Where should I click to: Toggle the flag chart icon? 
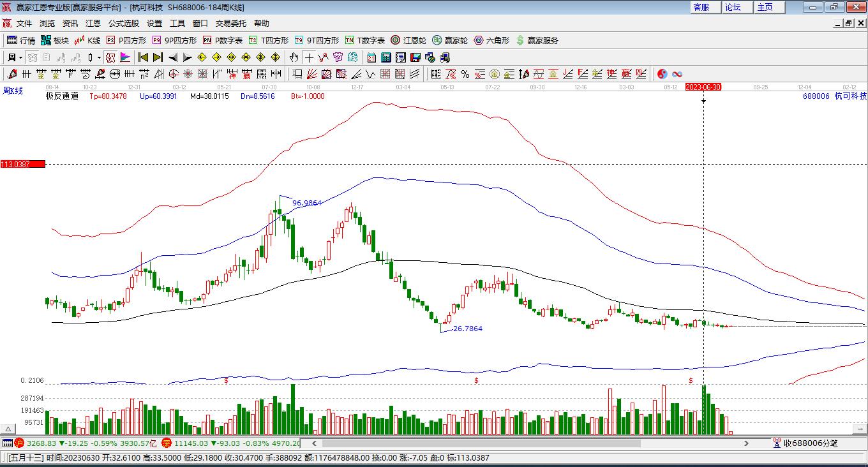pyautogui.click(x=125, y=57)
